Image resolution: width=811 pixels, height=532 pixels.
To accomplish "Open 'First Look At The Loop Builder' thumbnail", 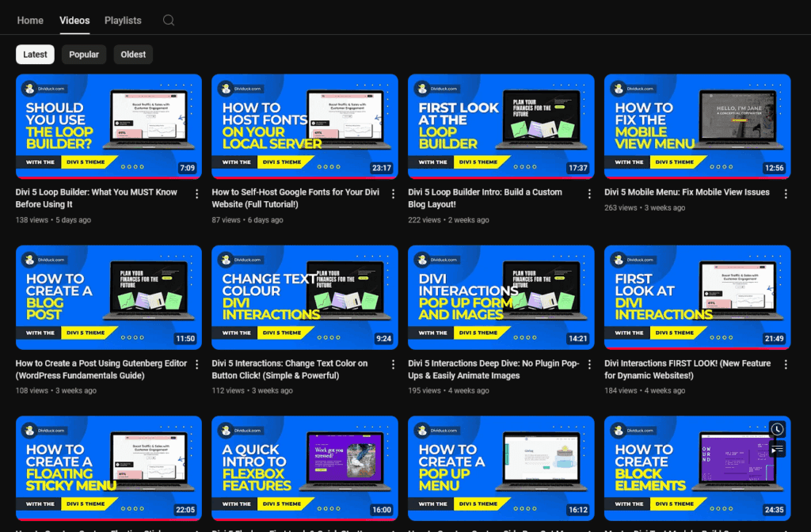I will [x=501, y=127].
